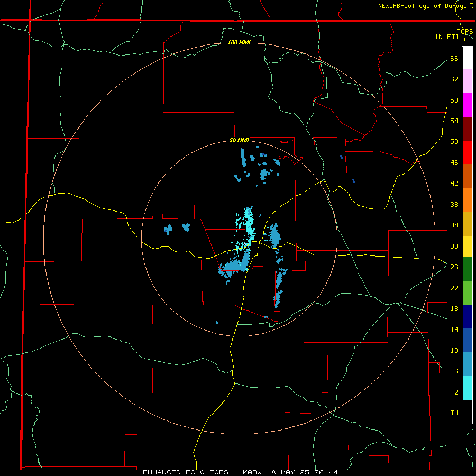Image resolution: width=476 pixels, height=476 pixels.
Task: Click the light orange legend swatch
Action: click(467, 200)
